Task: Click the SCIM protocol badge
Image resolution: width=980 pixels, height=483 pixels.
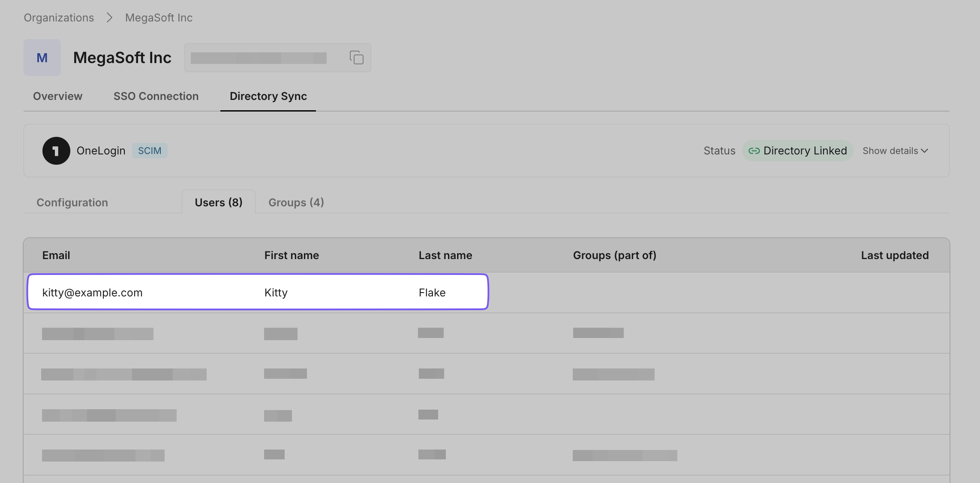Action: click(150, 151)
